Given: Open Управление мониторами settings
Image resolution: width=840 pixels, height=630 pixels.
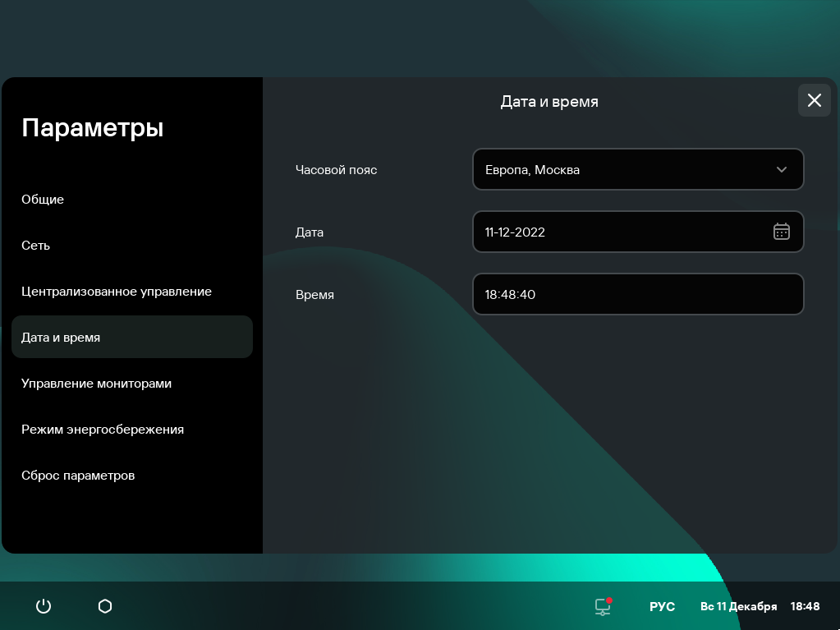Looking at the screenshot, I should pyautogui.click(x=96, y=384).
